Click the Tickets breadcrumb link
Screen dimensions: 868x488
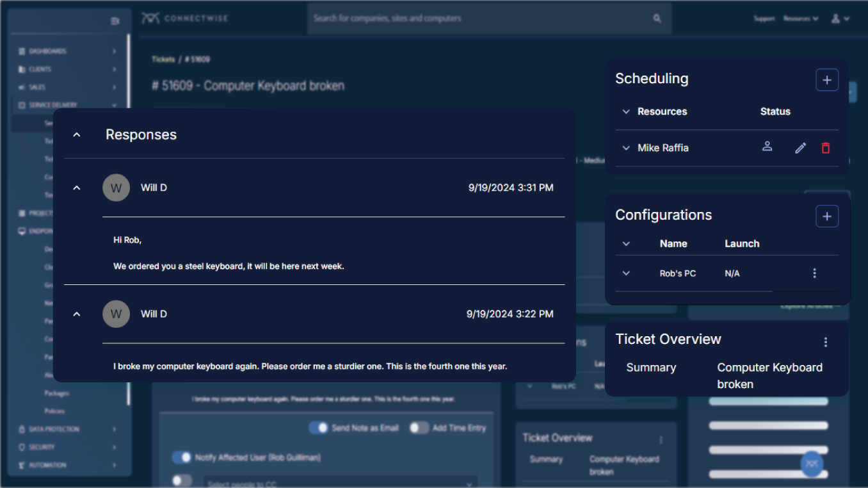coord(163,60)
